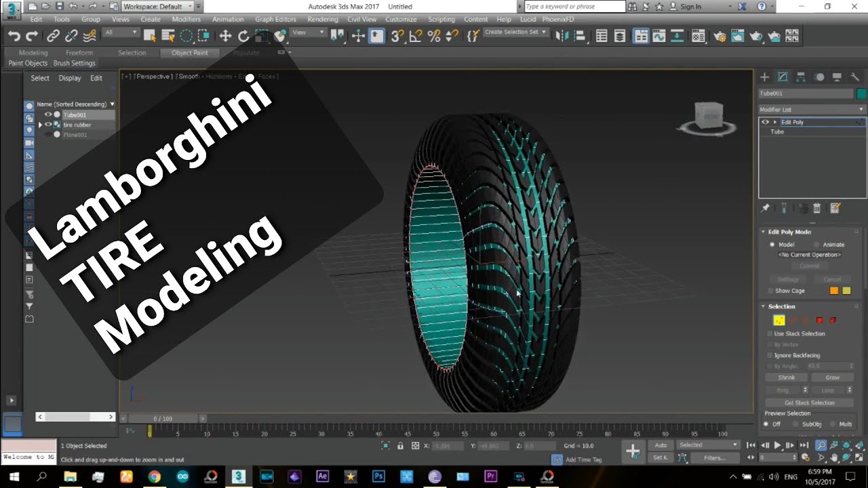Toggle visibility of tire rubber object
The image size is (868, 488).
[x=48, y=125]
